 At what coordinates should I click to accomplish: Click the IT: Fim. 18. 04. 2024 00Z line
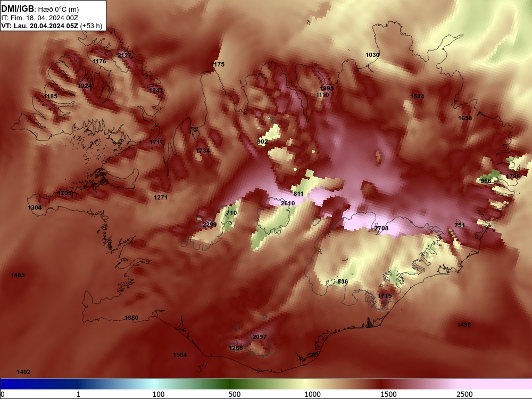tap(40, 18)
